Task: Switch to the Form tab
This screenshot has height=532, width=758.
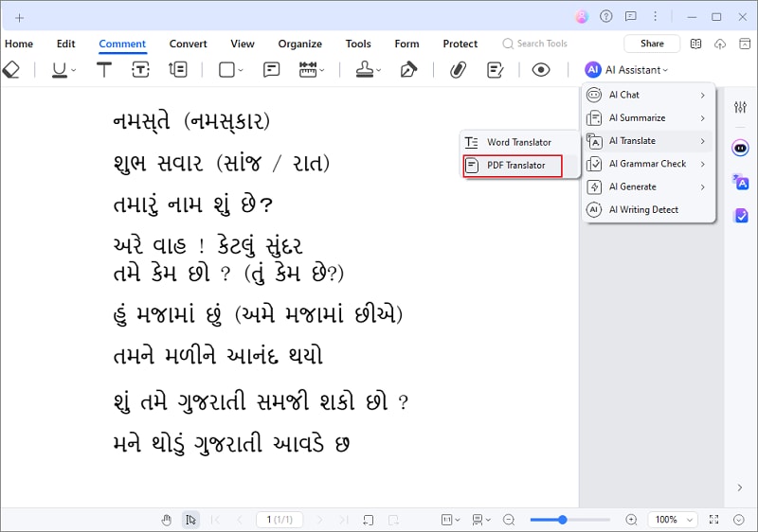Action: [406, 44]
